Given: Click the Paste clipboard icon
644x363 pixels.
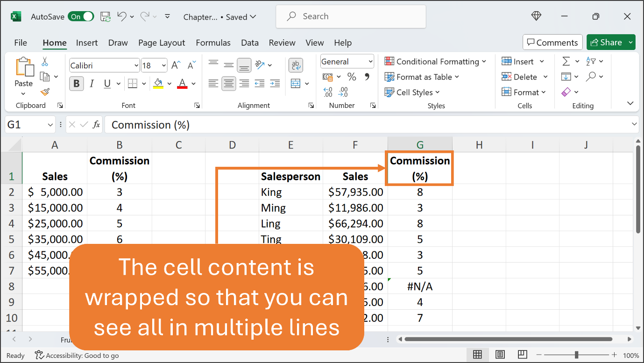Looking at the screenshot, I should tap(24, 66).
